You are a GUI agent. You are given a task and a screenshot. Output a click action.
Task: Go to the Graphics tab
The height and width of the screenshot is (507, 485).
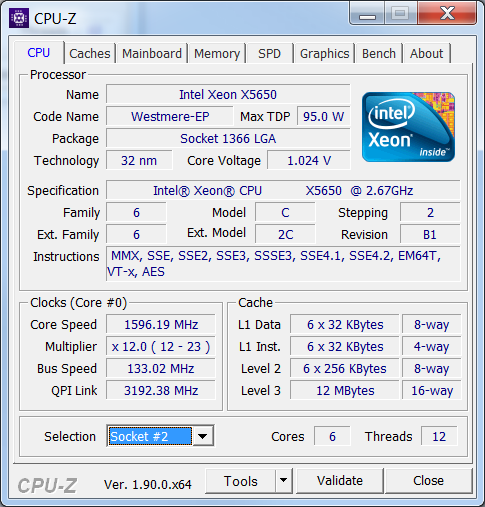click(324, 53)
